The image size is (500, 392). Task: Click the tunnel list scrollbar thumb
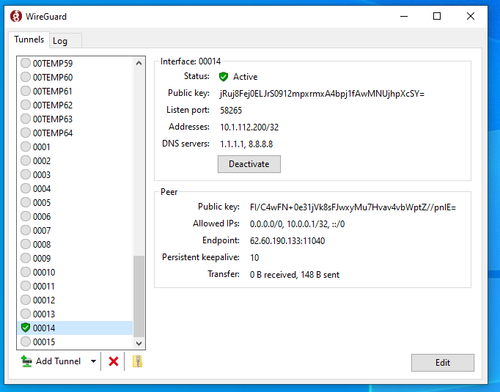(139, 296)
